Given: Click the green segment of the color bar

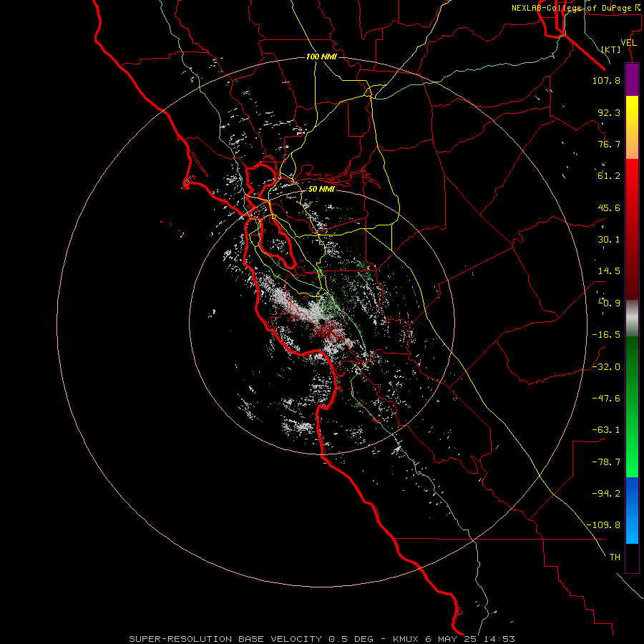Looking at the screenshot, I should (632, 406).
